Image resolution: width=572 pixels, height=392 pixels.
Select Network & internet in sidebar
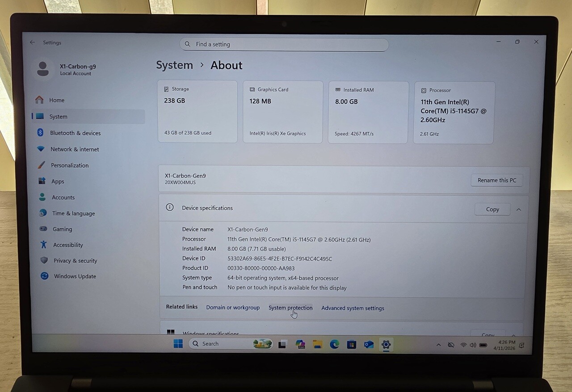click(x=74, y=149)
